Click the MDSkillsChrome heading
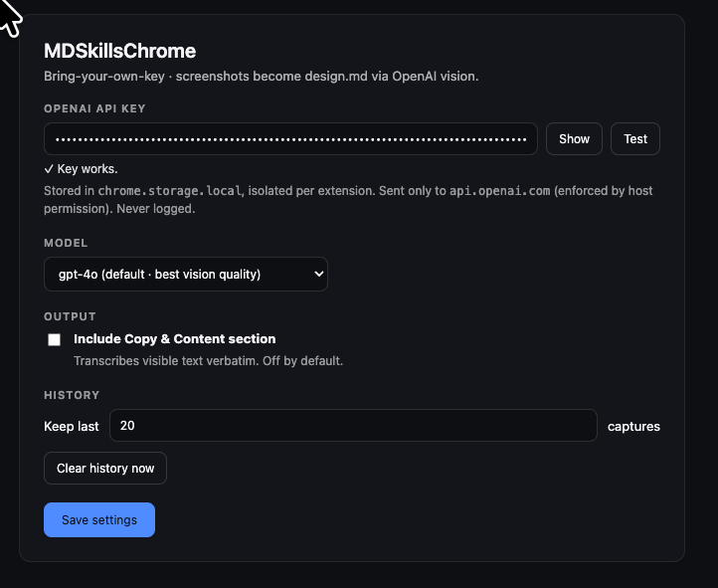The image size is (718, 588). 120,51
